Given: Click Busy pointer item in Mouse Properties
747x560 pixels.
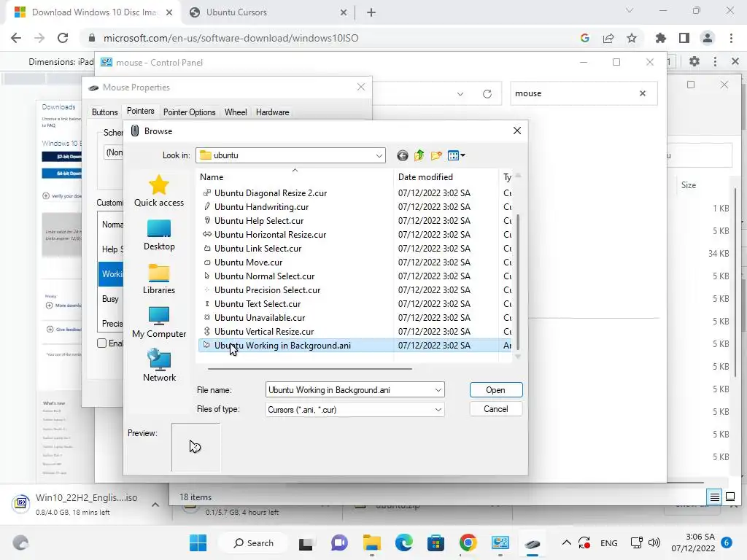Looking at the screenshot, I should point(110,298).
